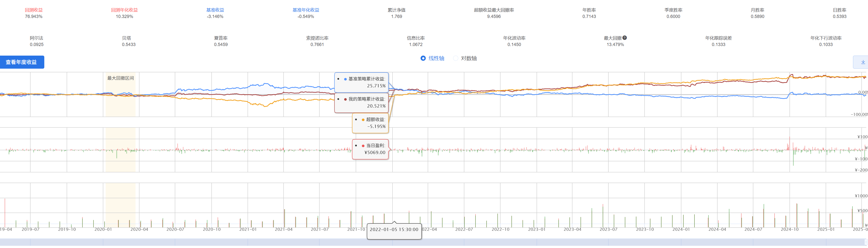Switch to the 对数轴 radio option
Viewport: 868px width, 248px height.
(456, 58)
